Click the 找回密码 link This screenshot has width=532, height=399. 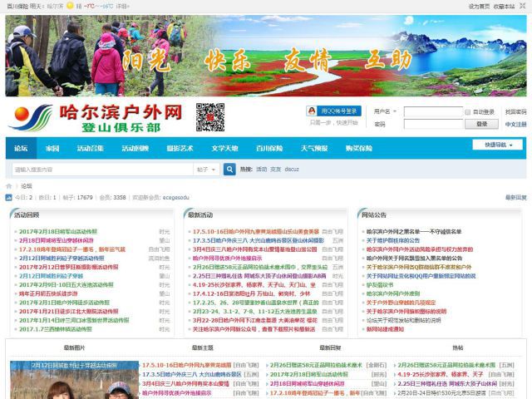(x=515, y=111)
